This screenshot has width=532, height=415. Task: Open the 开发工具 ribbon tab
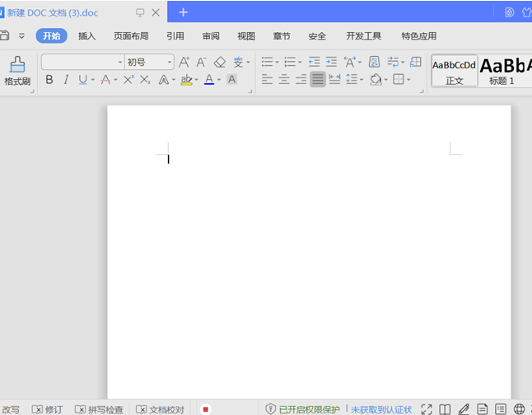[x=363, y=36]
